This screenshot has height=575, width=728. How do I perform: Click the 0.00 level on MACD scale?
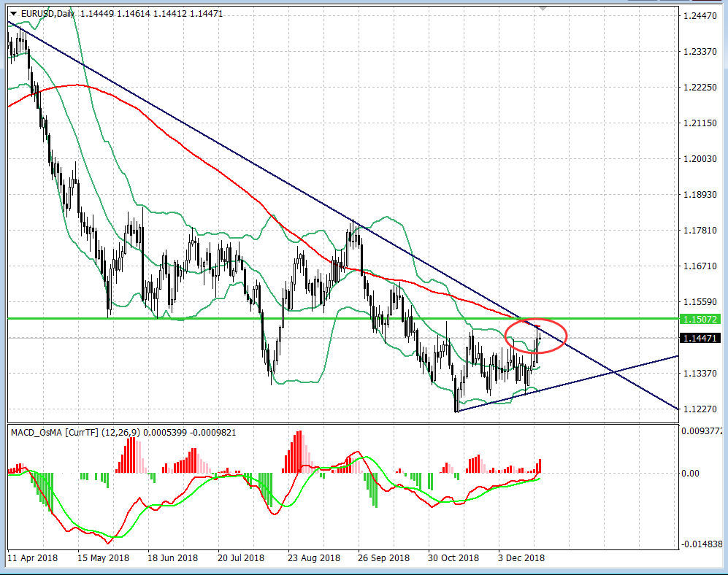pyautogui.click(x=690, y=474)
